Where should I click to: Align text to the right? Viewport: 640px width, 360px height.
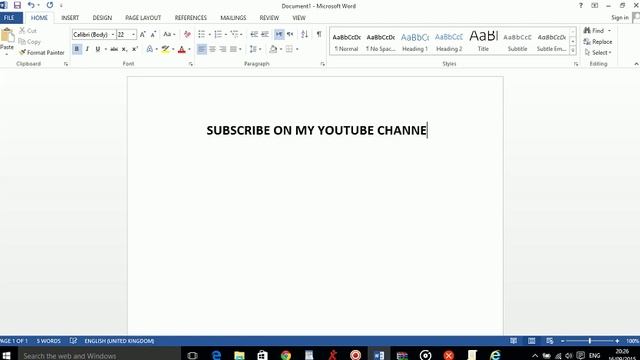(x=223, y=49)
